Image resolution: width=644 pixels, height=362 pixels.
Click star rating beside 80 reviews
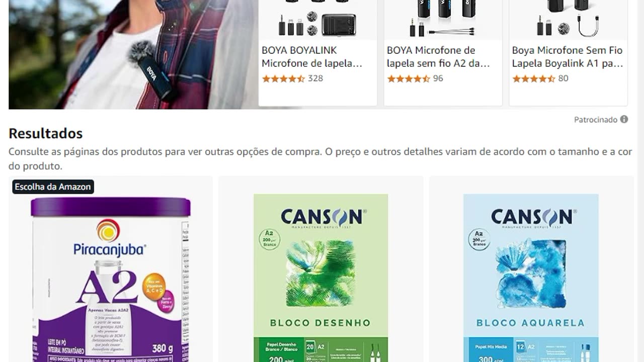[534, 78]
